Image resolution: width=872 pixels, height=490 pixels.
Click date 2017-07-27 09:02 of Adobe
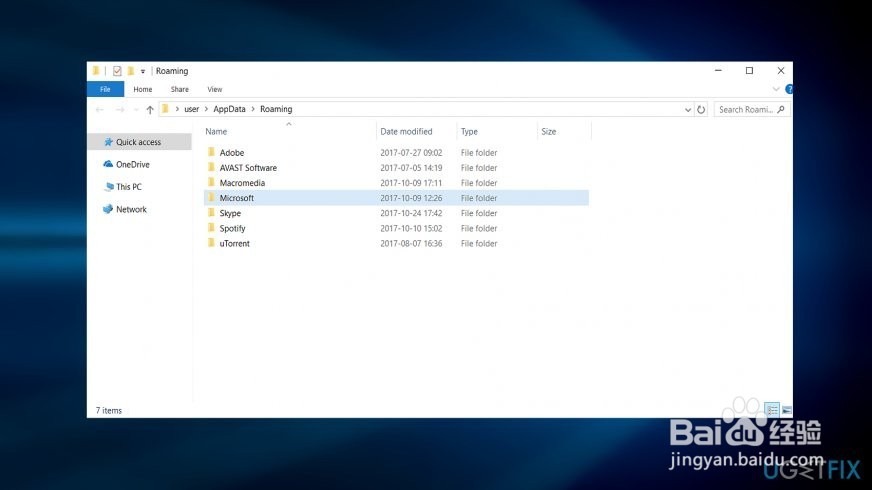click(411, 152)
